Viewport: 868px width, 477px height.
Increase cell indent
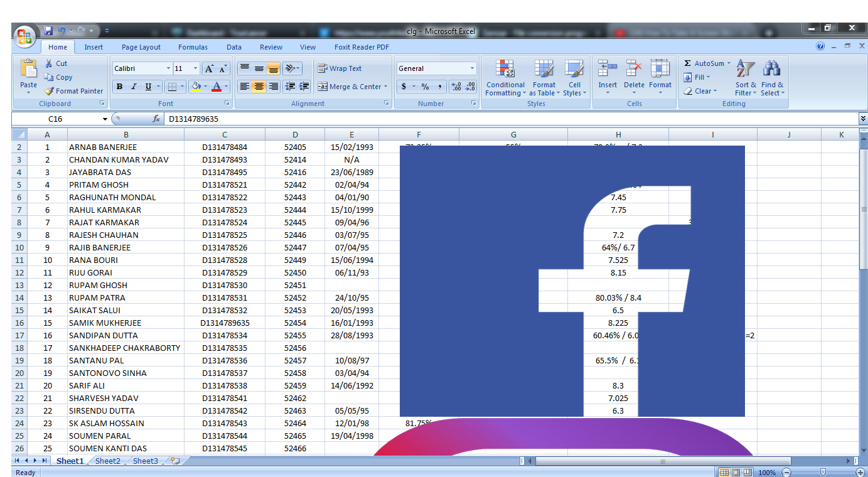(304, 87)
